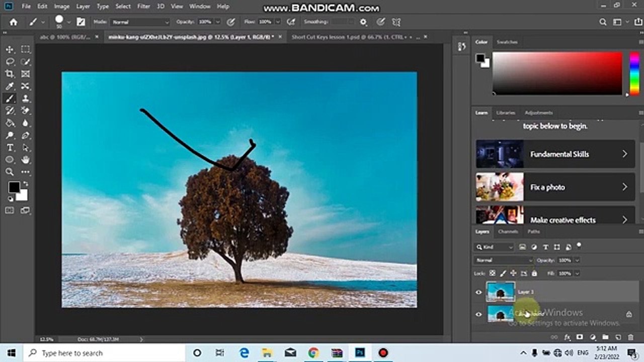Screen dimensions: 644x362
Task: Switch to the Channels tab
Action: (x=508, y=232)
